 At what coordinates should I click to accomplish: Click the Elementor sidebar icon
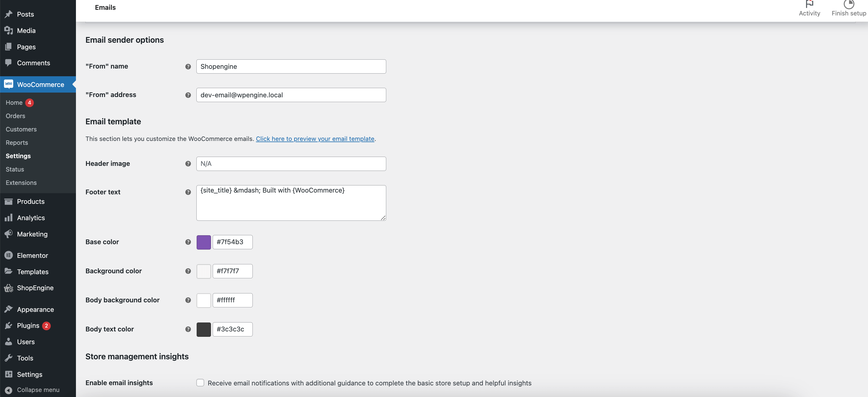coord(8,255)
